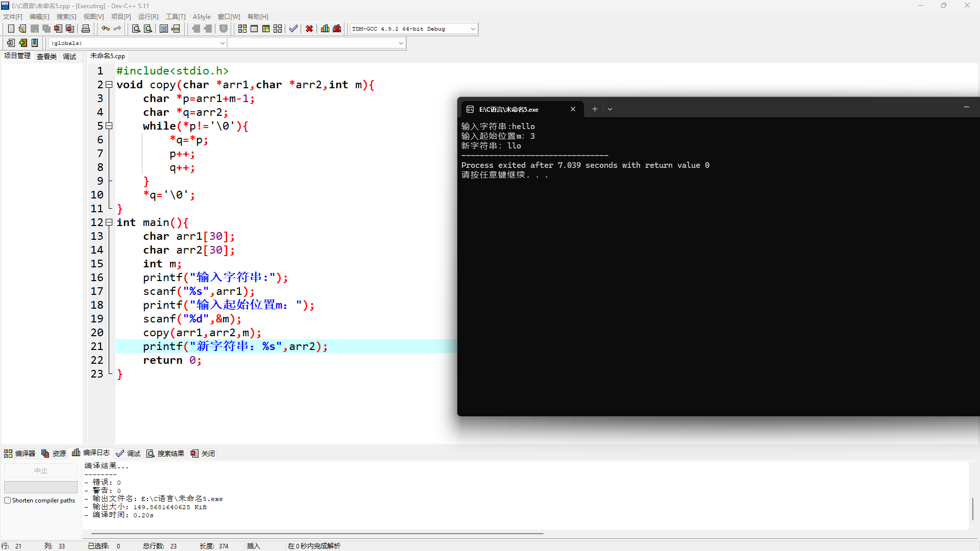Click the 关闭 button in bottom panel
Screen dimensions: 980x551
pos(203,453)
